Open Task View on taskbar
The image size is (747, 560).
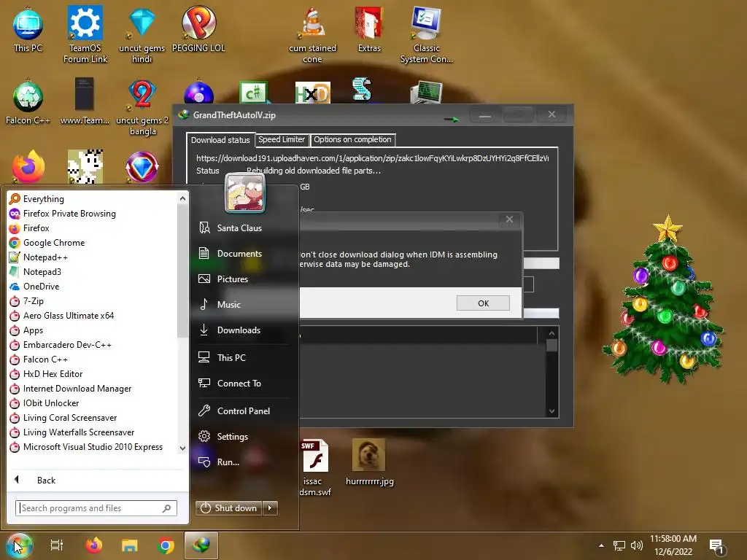coord(57,545)
